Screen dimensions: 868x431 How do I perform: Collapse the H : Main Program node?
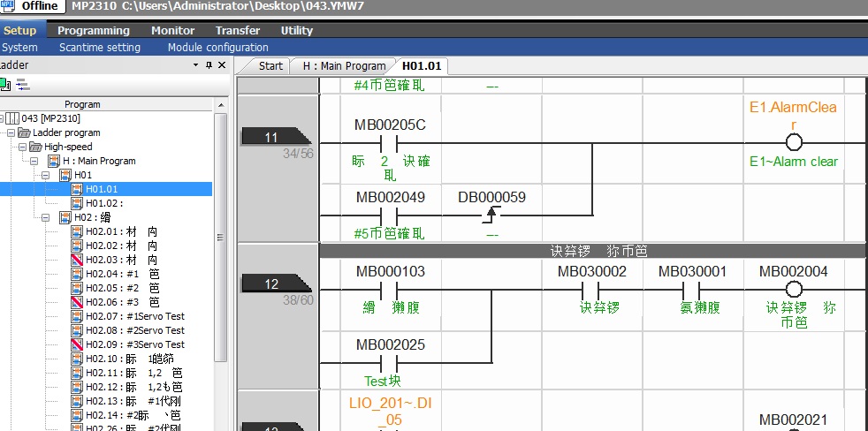34,161
